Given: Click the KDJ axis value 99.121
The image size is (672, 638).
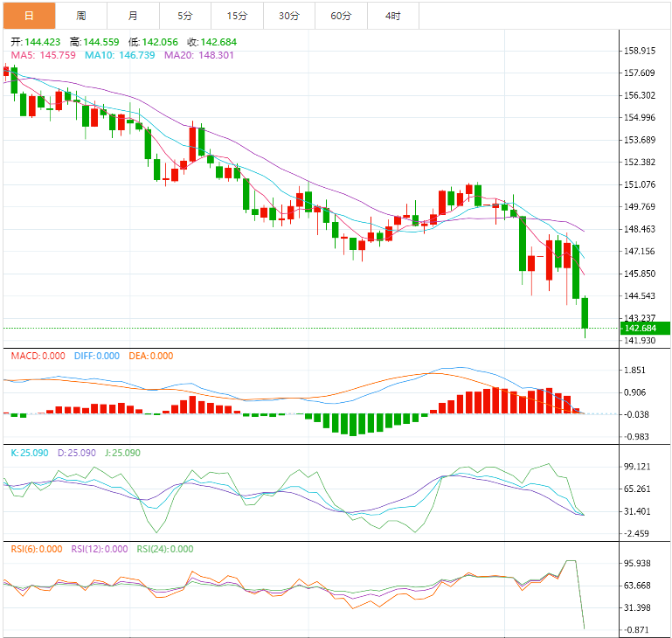Looking at the screenshot, I should click(637, 467).
